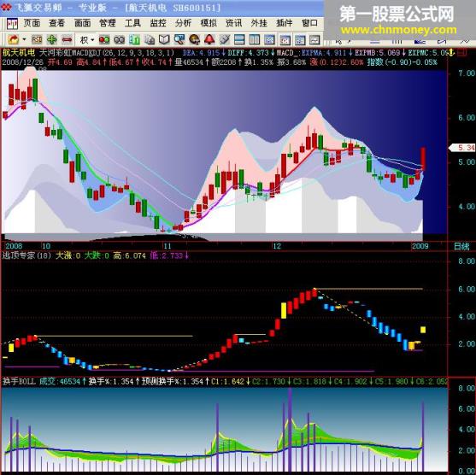Click the RSI indicator toolbar icon

click(x=37, y=39)
